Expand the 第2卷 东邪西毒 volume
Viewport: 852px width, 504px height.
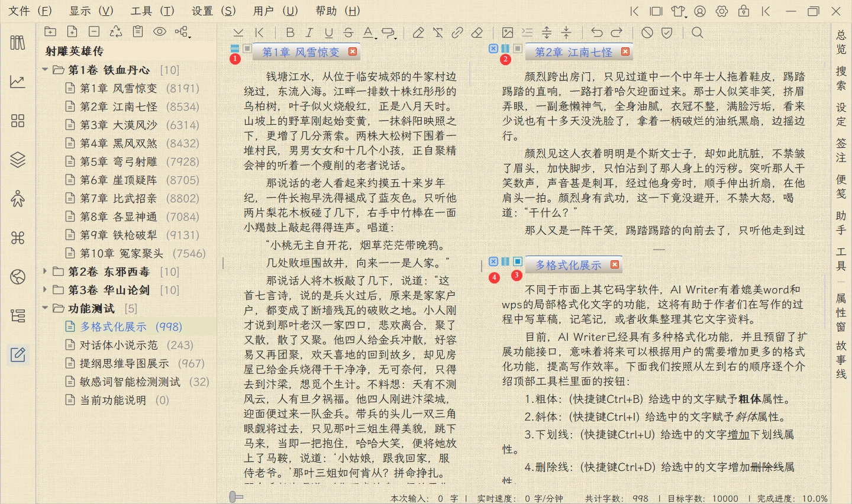45,272
